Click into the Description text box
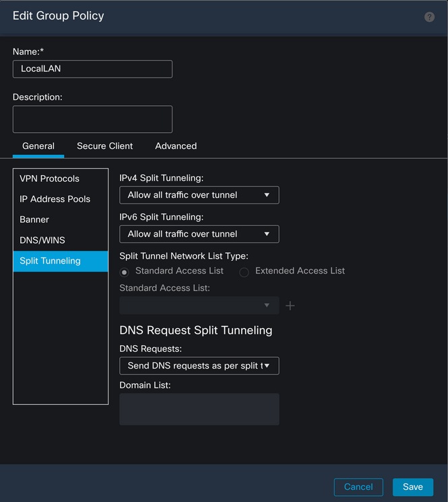This screenshot has width=448, height=502. 92,119
